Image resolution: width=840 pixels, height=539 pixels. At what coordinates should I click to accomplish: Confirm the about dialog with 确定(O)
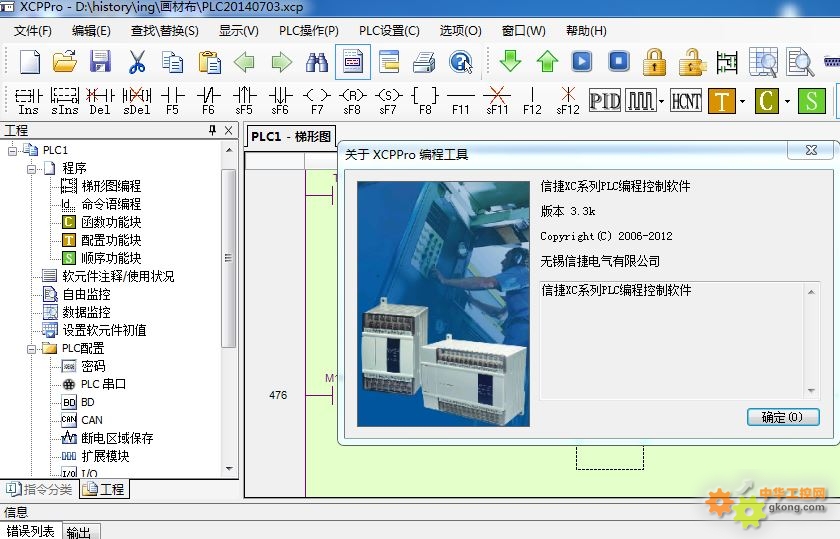(783, 417)
